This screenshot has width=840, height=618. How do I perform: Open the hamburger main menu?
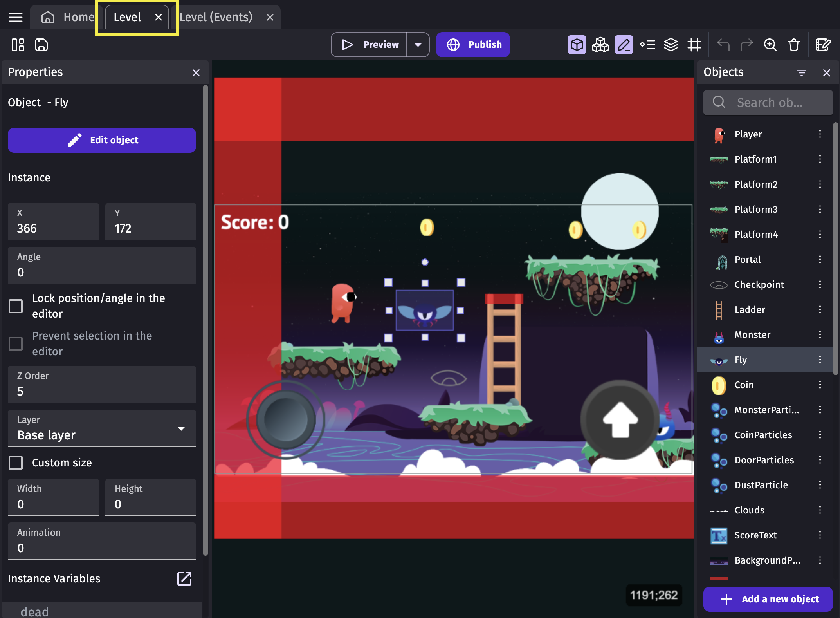click(x=16, y=17)
